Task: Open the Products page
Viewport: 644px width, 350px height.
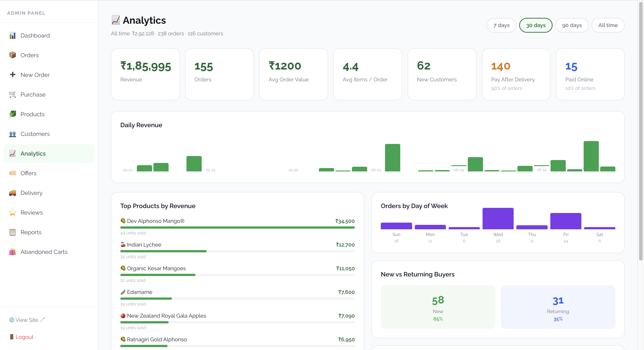Action: [49, 114]
